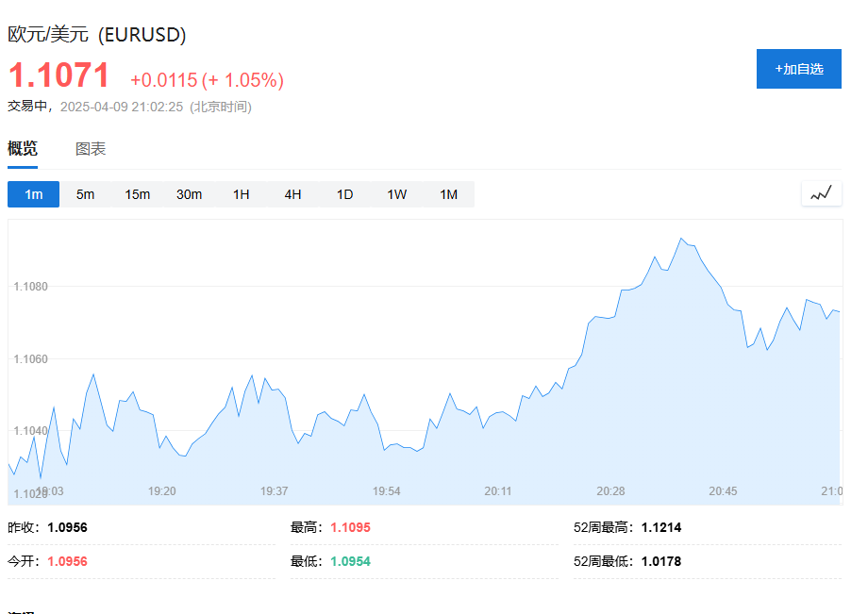
Task: Click the 20:45 time axis label
Action: tap(723, 490)
